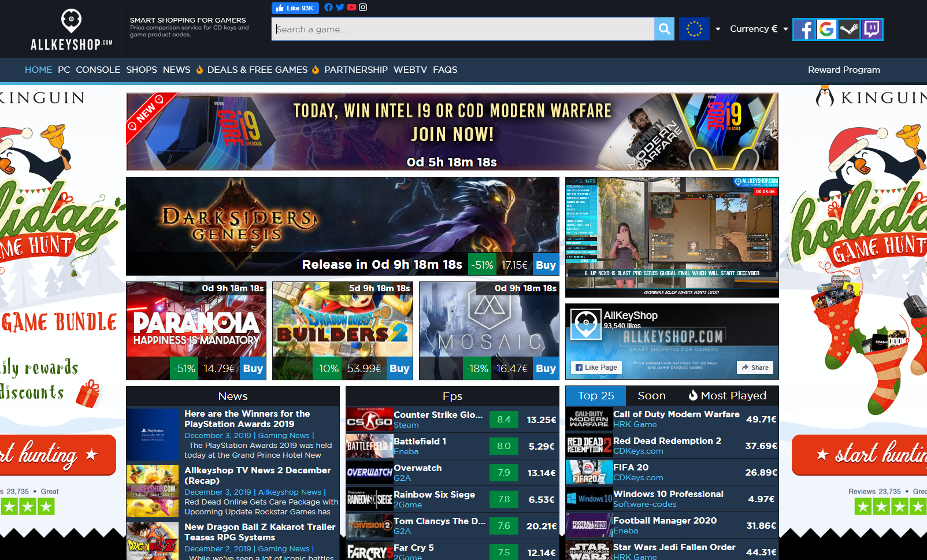
Task: Click the AllKeyShop logo
Action: pos(72,30)
